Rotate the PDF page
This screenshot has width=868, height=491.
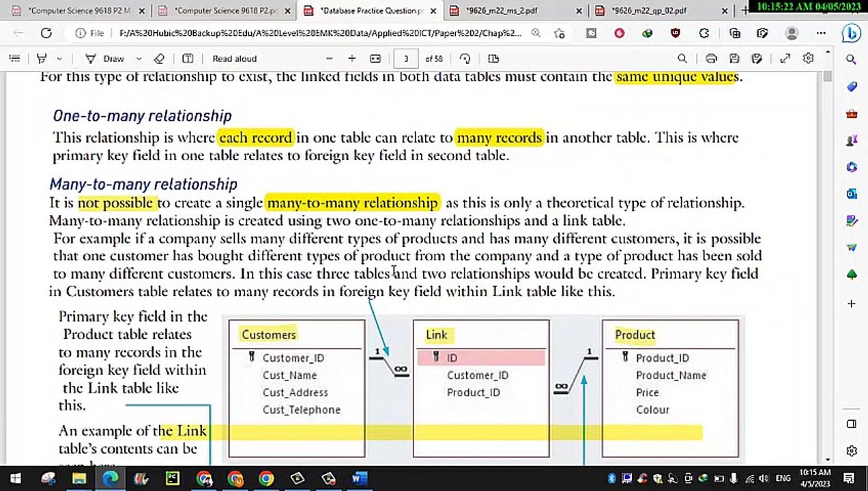(465, 59)
